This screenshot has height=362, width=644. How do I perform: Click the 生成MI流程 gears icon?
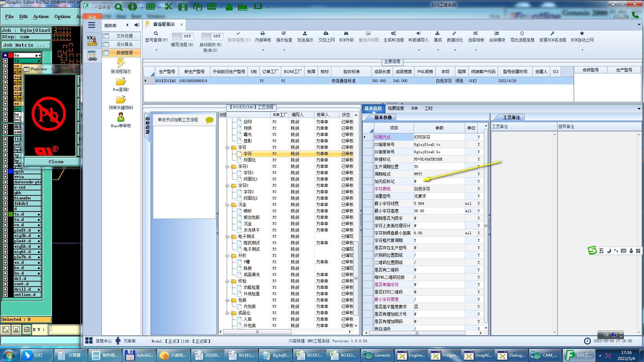coord(393,34)
